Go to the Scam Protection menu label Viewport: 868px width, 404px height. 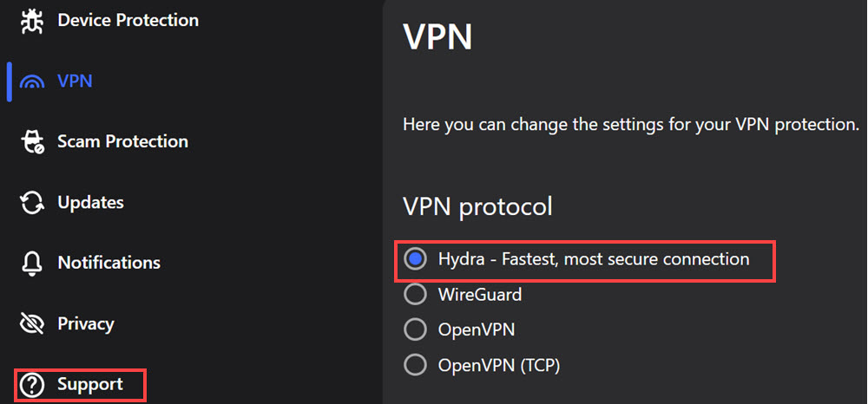123,141
